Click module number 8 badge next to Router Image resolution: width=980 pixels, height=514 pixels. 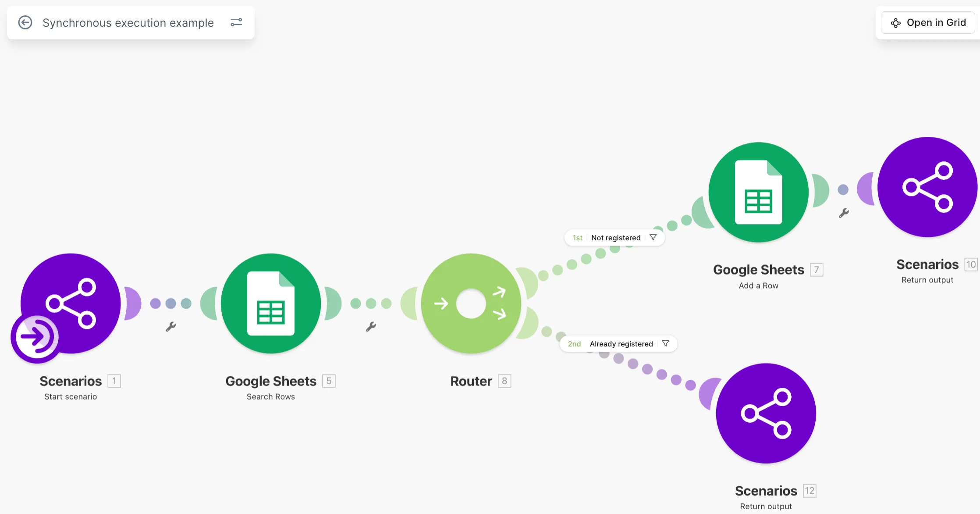pos(505,381)
